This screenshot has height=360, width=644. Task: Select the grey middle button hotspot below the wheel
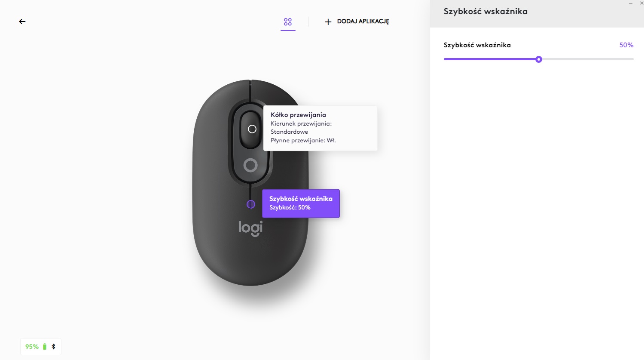pyautogui.click(x=250, y=165)
